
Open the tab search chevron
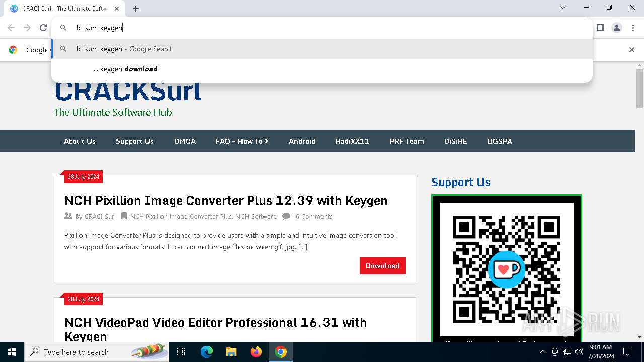563,8
